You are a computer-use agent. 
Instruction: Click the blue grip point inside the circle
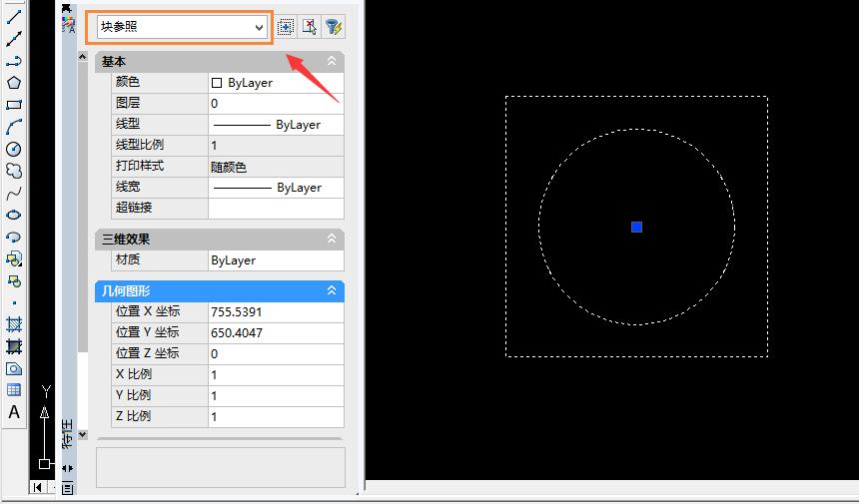(x=636, y=228)
